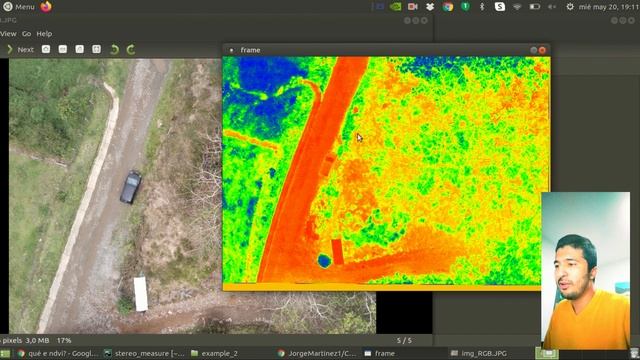Click the car in the RGB image
Image resolution: width=640 pixels, height=360 pixels.
(x=131, y=187)
